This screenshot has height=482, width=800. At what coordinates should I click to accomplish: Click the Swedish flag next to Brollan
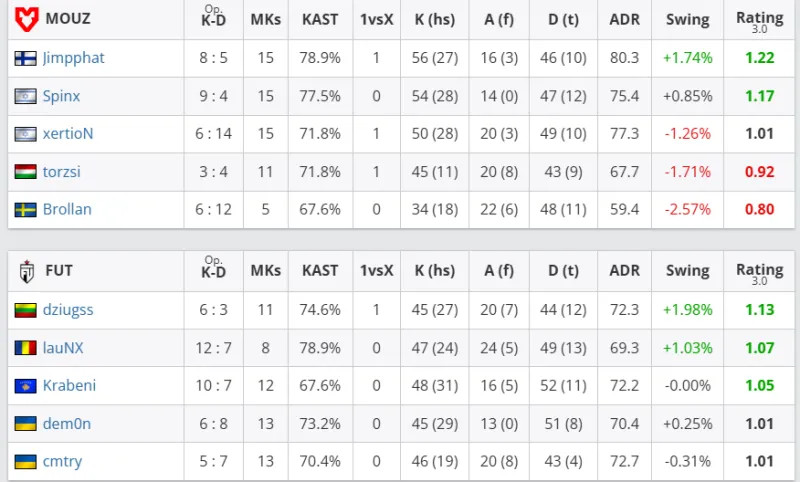coord(25,210)
